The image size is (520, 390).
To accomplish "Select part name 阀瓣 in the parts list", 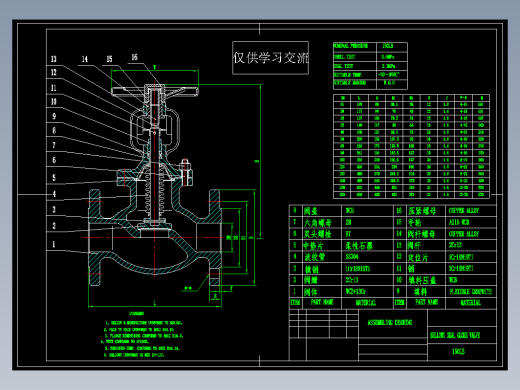I will pos(311,280).
